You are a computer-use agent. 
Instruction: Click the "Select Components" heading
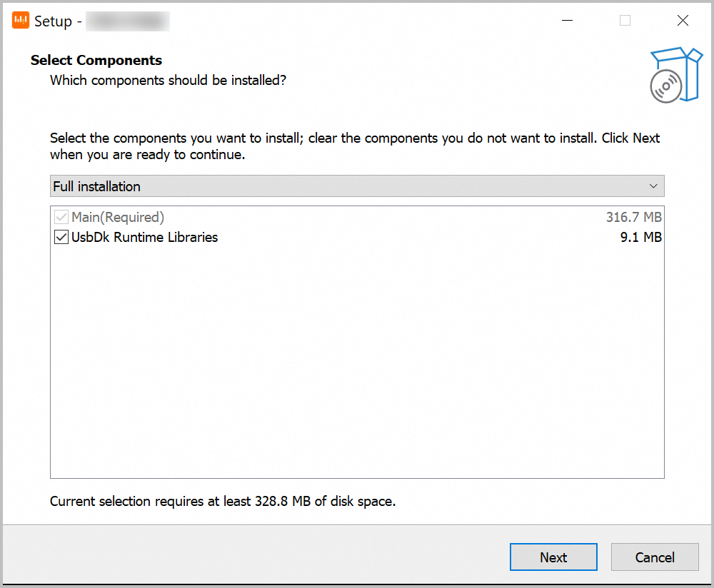click(x=96, y=60)
